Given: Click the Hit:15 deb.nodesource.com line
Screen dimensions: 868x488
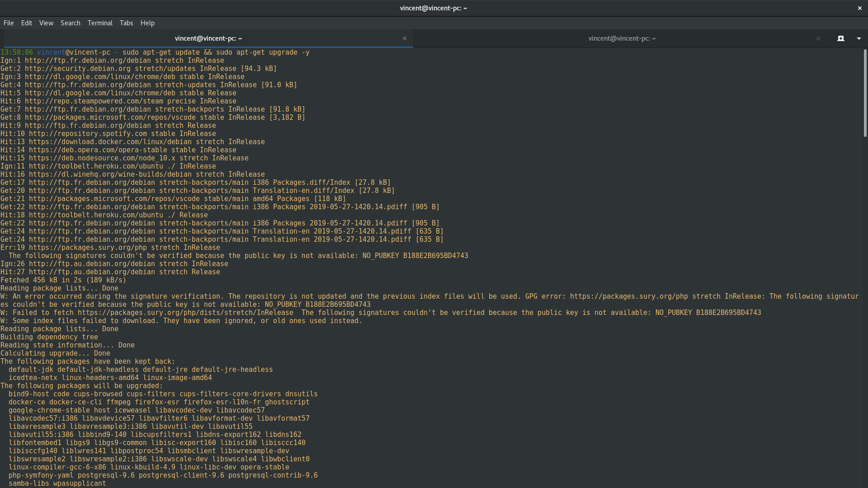Looking at the screenshot, I should click(x=125, y=158).
